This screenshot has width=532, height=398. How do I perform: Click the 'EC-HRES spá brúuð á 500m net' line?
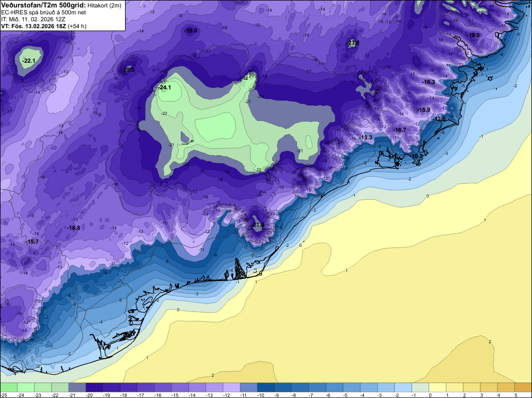click(44, 12)
